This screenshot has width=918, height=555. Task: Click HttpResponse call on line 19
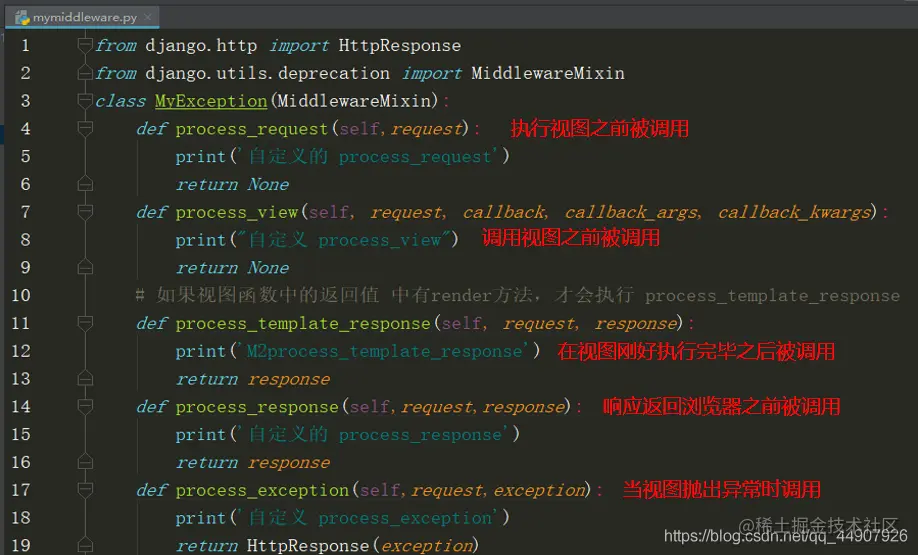308,546
